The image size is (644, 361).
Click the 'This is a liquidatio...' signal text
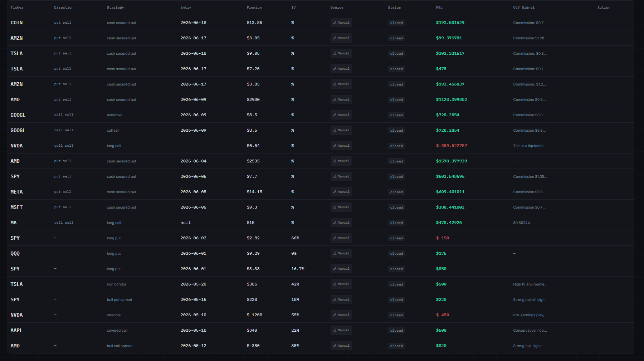point(530,146)
